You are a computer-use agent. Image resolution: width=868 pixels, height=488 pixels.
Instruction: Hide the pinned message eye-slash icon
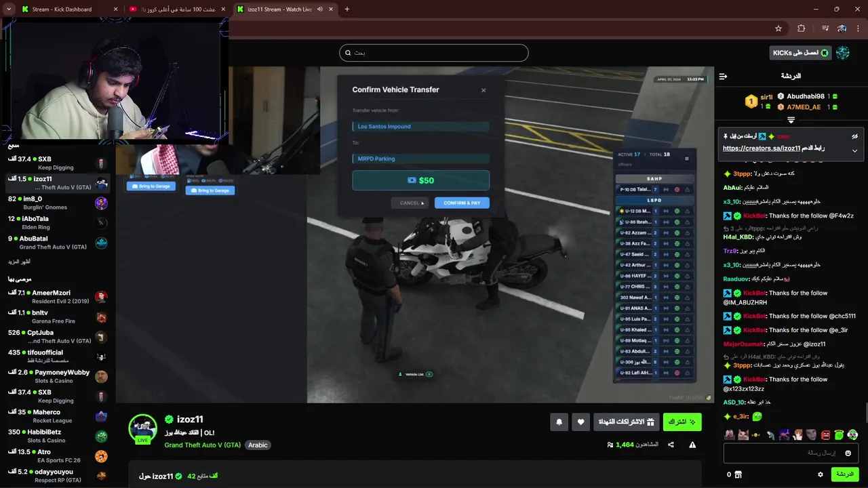click(x=855, y=136)
